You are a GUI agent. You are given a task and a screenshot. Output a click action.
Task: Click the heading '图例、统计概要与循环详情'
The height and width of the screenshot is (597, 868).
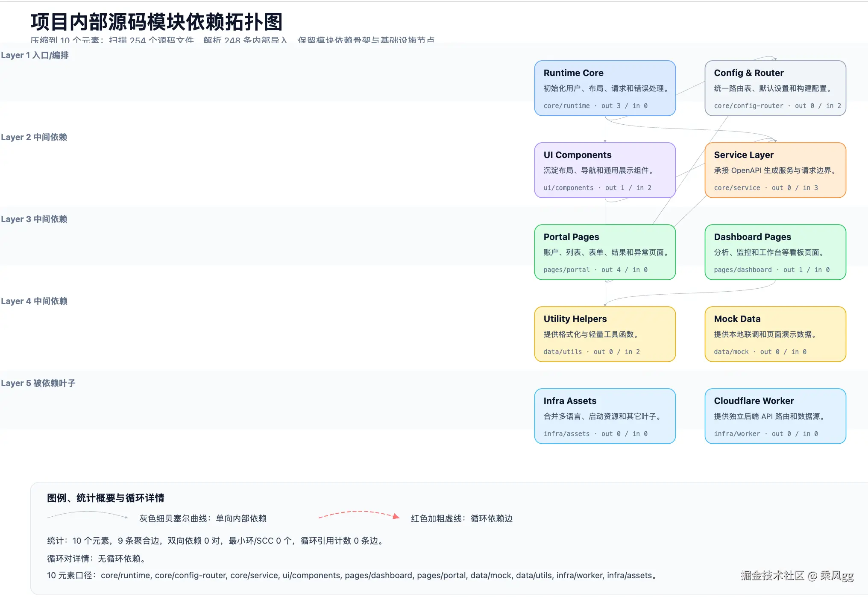(106, 498)
